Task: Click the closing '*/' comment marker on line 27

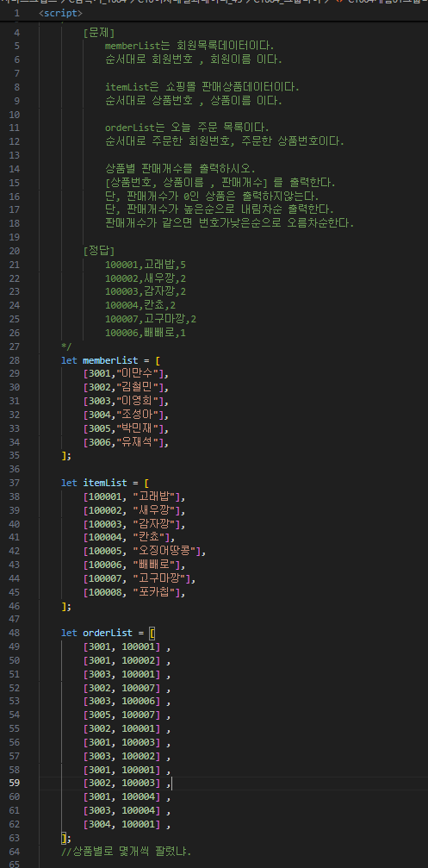Action: (x=66, y=347)
